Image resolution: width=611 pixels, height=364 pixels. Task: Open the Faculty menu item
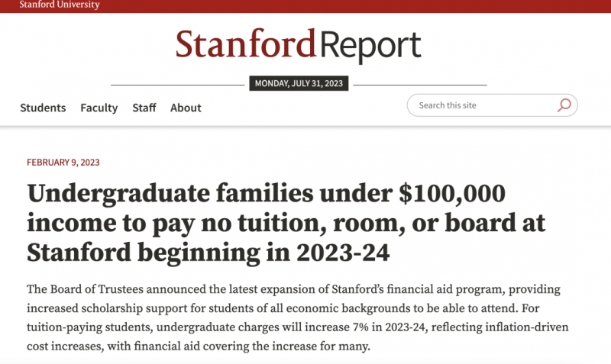[99, 108]
